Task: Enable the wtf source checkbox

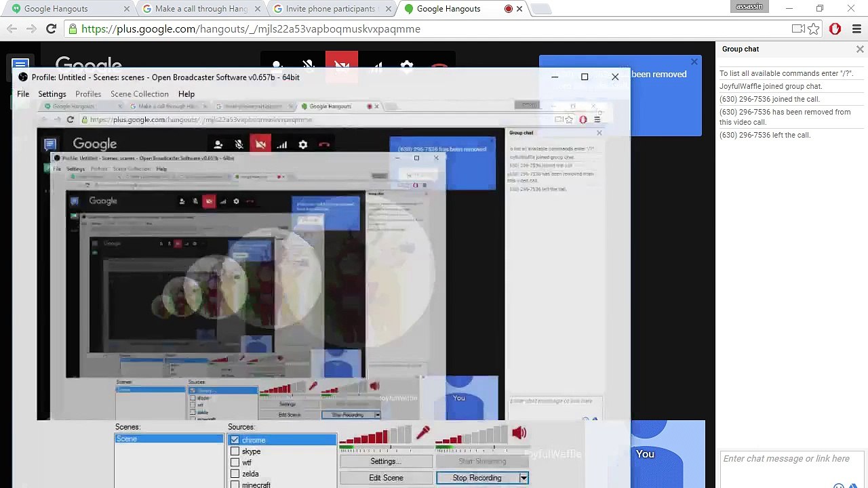Action: tap(235, 462)
